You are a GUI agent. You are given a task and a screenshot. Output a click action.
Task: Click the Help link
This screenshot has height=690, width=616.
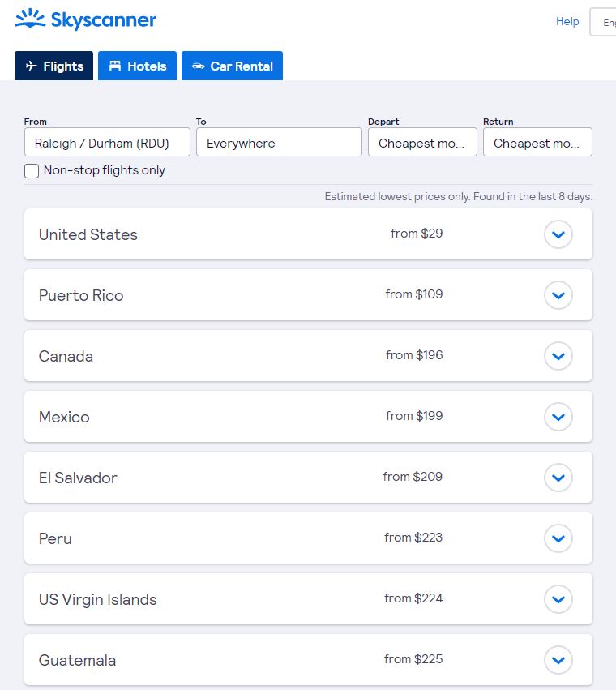tap(567, 22)
